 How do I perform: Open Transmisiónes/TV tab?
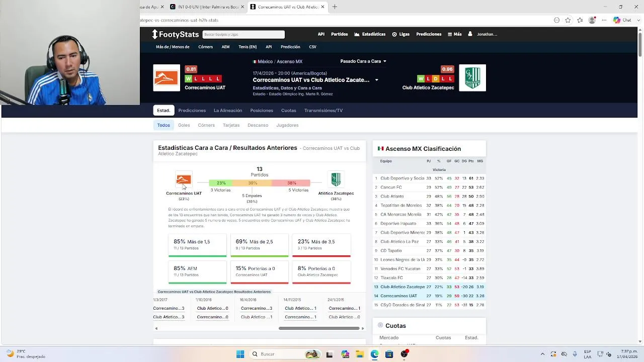tap(324, 111)
